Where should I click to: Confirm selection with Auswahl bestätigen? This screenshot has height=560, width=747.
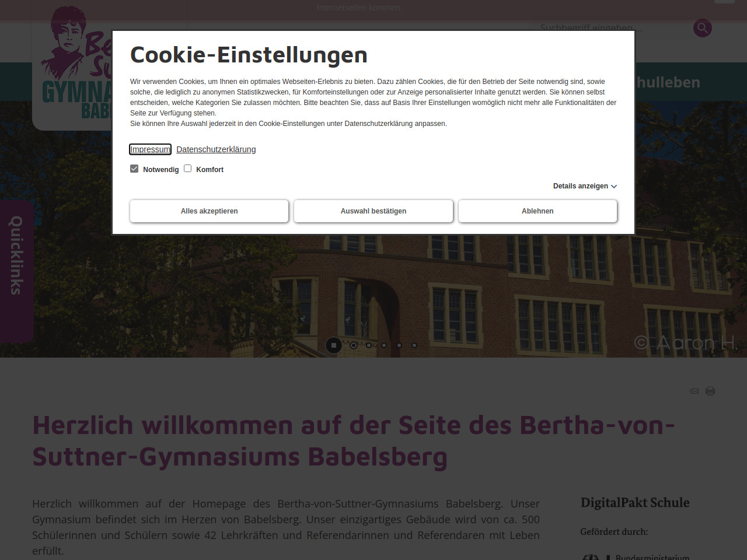pyautogui.click(x=373, y=211)
